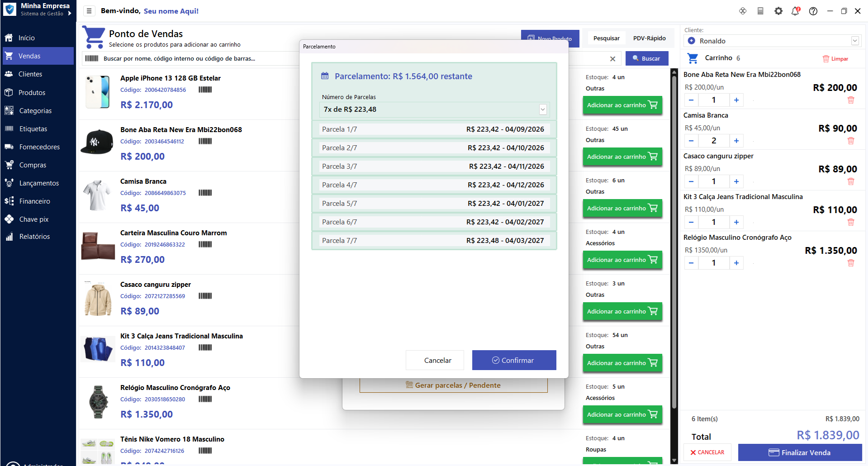
Task: Click the help question mark icon
Action: pos(813,11)
